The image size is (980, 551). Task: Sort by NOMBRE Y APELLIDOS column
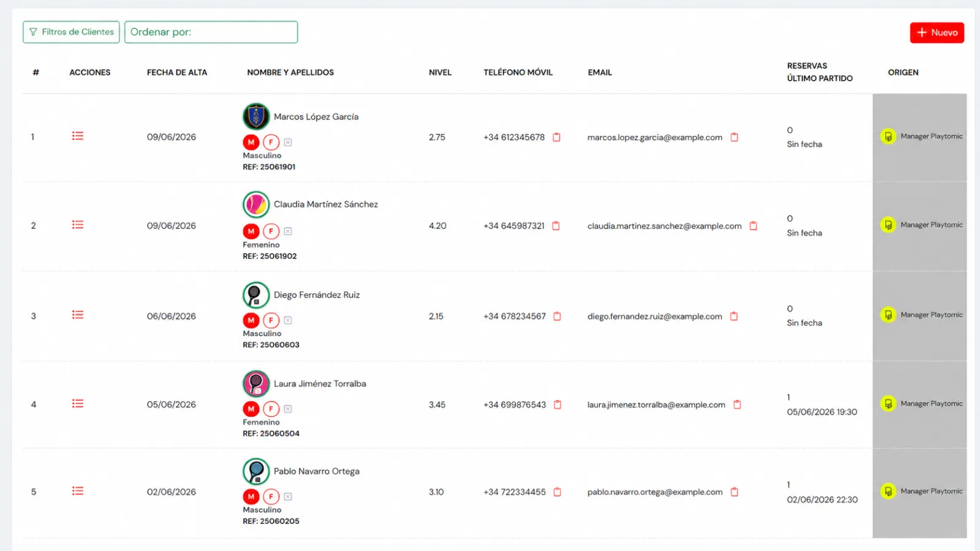coord(290,72)
